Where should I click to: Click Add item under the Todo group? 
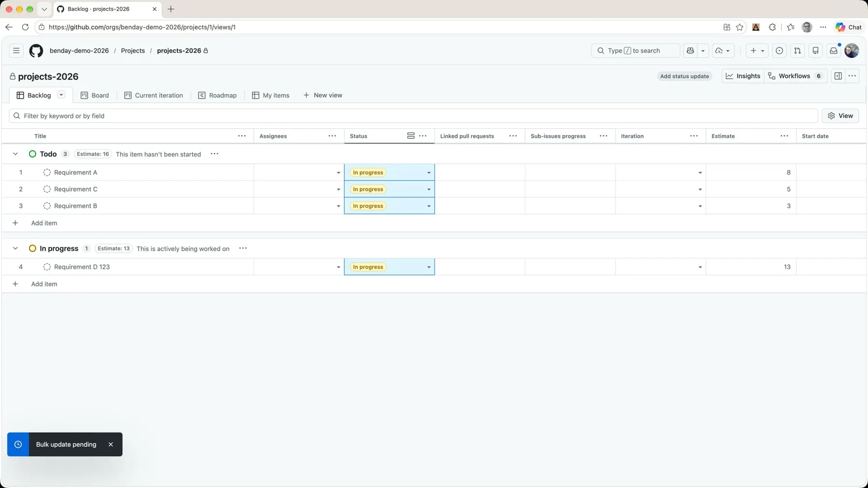44,223
